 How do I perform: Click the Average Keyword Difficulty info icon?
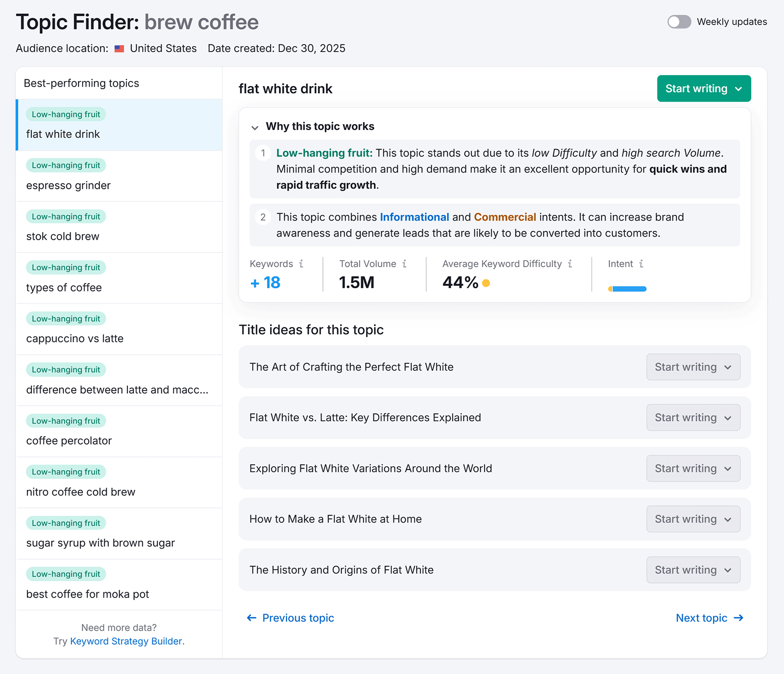[x=570, y=264]
